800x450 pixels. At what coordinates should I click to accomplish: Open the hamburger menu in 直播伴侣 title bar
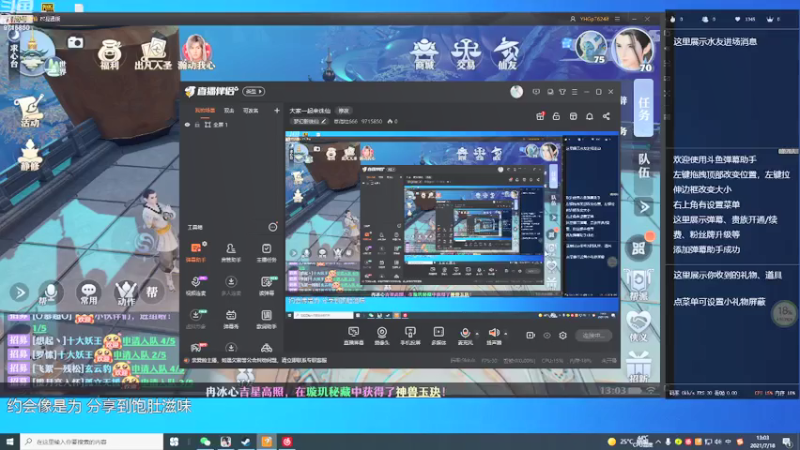(x=574, y=92)
